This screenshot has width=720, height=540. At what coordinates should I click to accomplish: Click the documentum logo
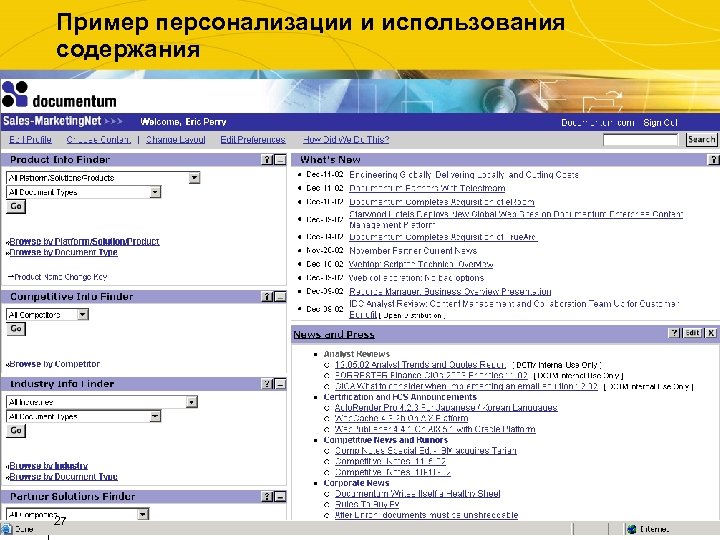pos(59,95)
